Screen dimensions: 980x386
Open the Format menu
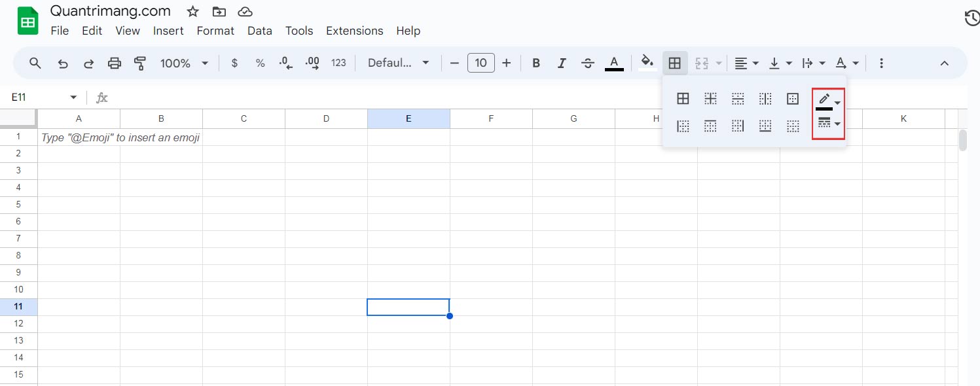pyautogui.click(x=215, y=31)
